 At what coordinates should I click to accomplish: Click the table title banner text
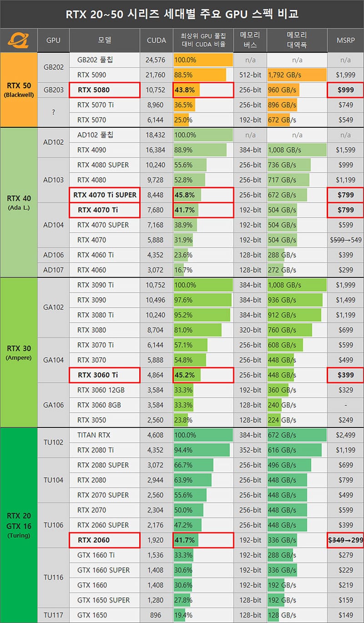(x=182, y=14)
